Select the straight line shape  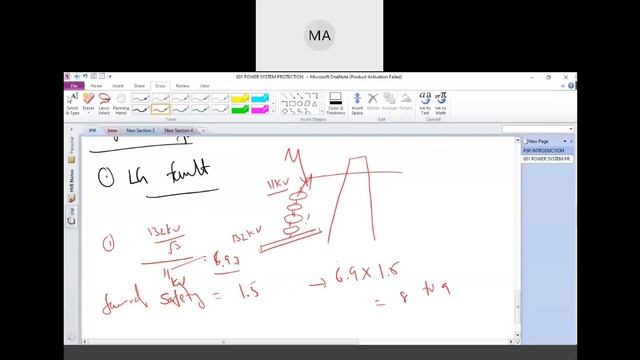[x=284, y=96]
